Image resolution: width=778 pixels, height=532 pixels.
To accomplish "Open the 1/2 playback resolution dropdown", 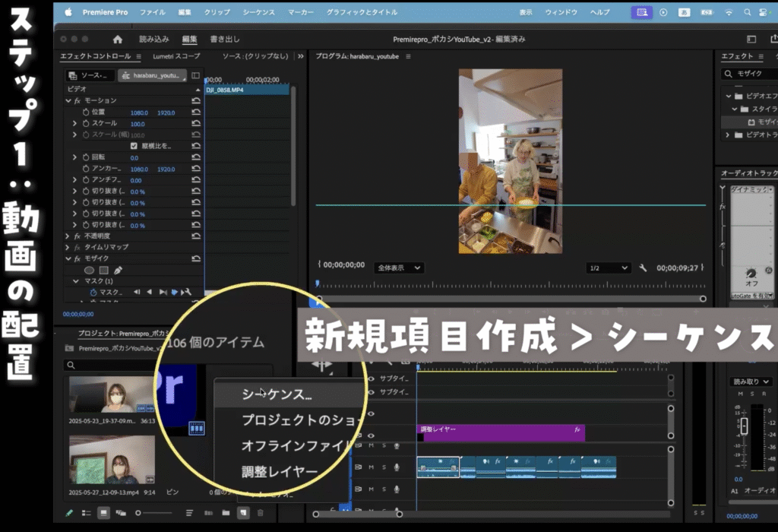I will tap(609, 268).
